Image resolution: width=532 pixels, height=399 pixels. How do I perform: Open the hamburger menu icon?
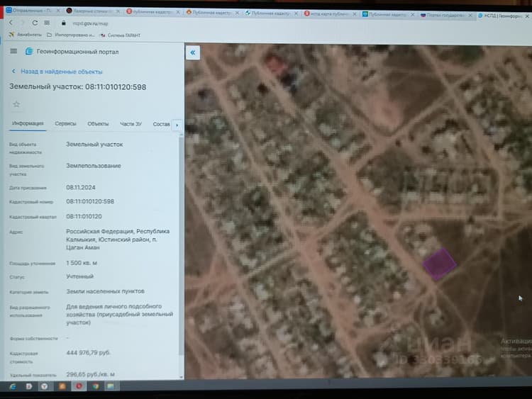13,51
